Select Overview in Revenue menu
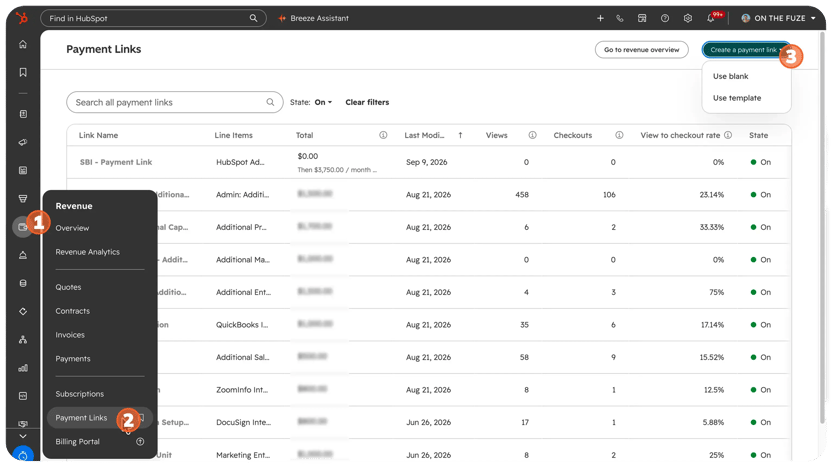Image resolution: width=832 pixels, height=467 pixels. point(72,228)
